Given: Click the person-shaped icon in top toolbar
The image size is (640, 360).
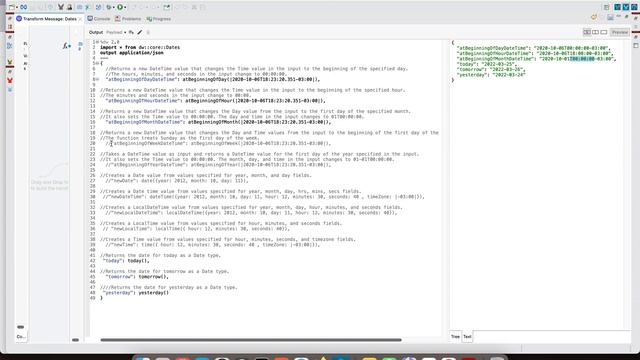Looking at the screenshot, I should tap(69, 7).
